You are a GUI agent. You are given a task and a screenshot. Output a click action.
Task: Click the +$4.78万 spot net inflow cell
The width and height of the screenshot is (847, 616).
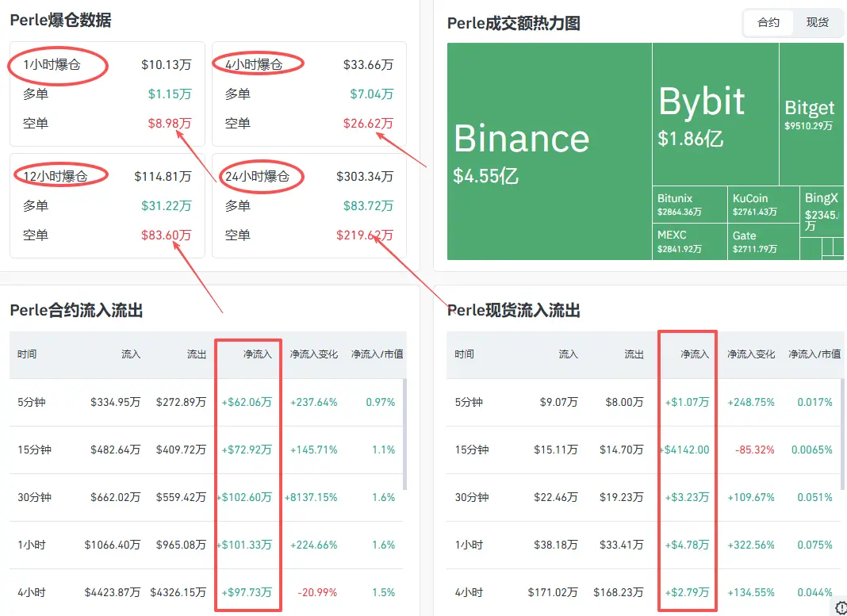coord(687,545)
